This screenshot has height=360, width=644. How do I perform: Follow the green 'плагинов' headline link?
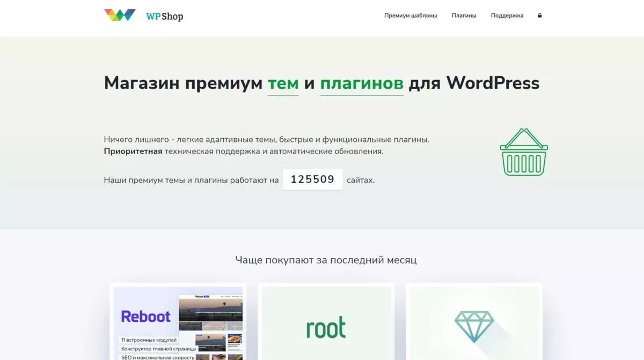(362, 84)
